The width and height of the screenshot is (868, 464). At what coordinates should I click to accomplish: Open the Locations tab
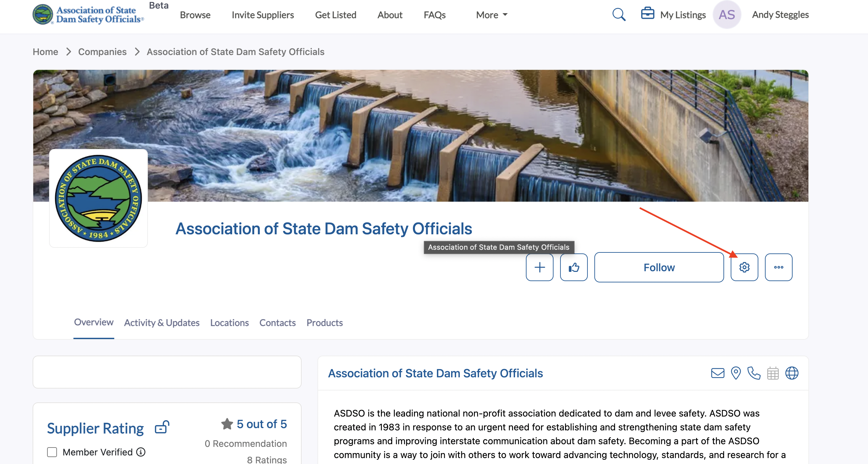click(229, 323)
